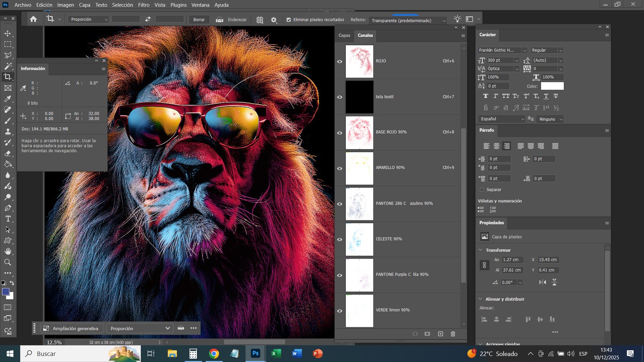Select the Hand tool
This screenshot has height=362, width=644.
click(8, 251)
